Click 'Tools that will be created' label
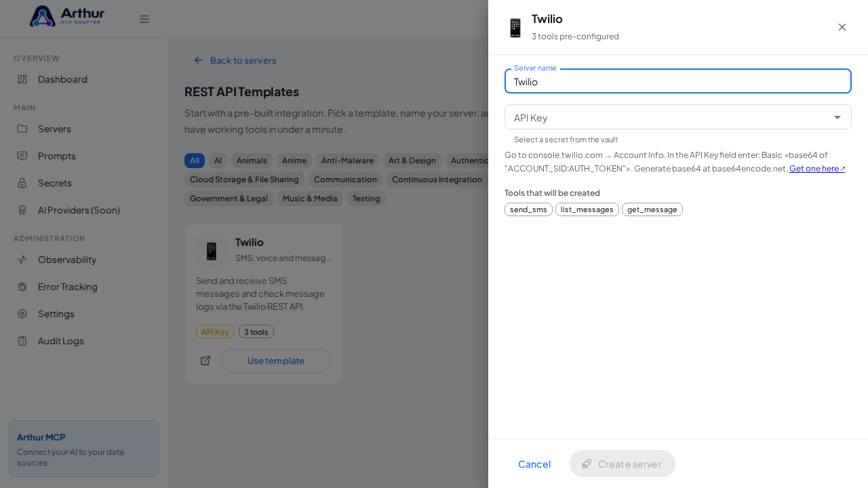This screenshot has width=868, height=488. [552, 192]
